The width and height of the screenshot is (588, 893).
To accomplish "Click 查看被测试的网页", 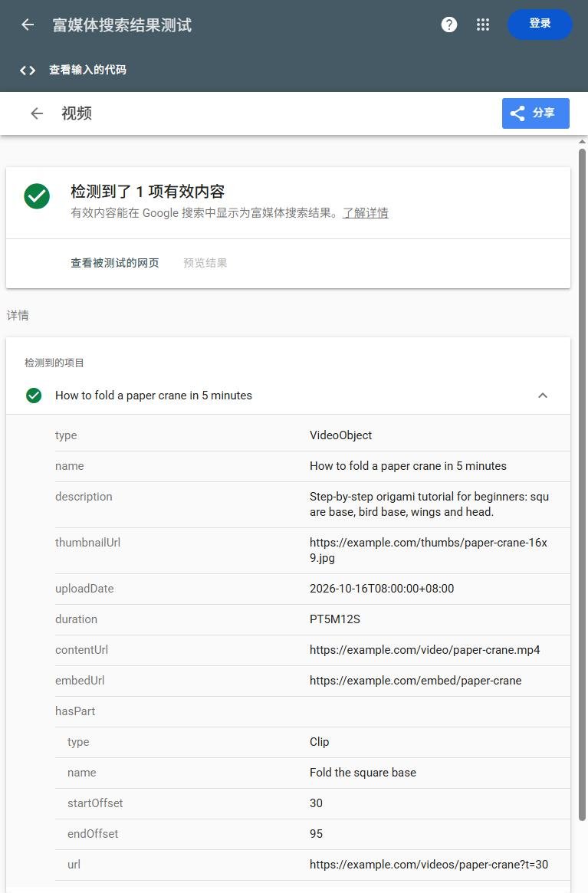I will pos(114,263).
